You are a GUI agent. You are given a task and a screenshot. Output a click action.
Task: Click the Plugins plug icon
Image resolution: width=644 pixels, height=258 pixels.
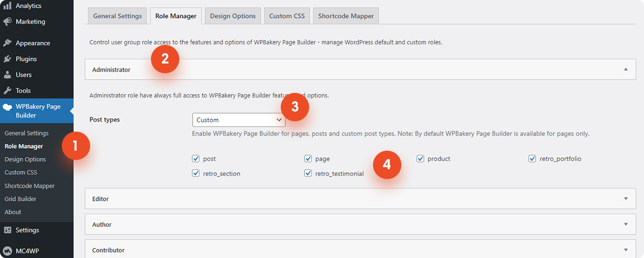(8, 59)
